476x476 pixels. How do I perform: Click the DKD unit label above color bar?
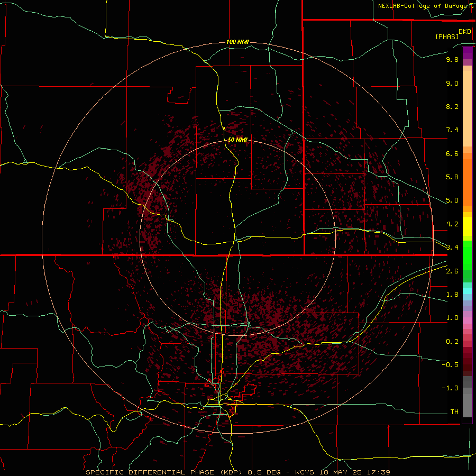point(465,31)
